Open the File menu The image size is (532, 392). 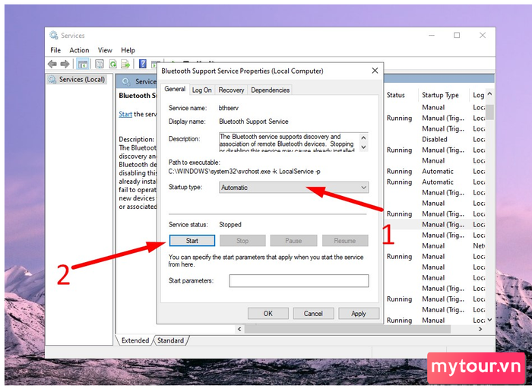[55, 50]
